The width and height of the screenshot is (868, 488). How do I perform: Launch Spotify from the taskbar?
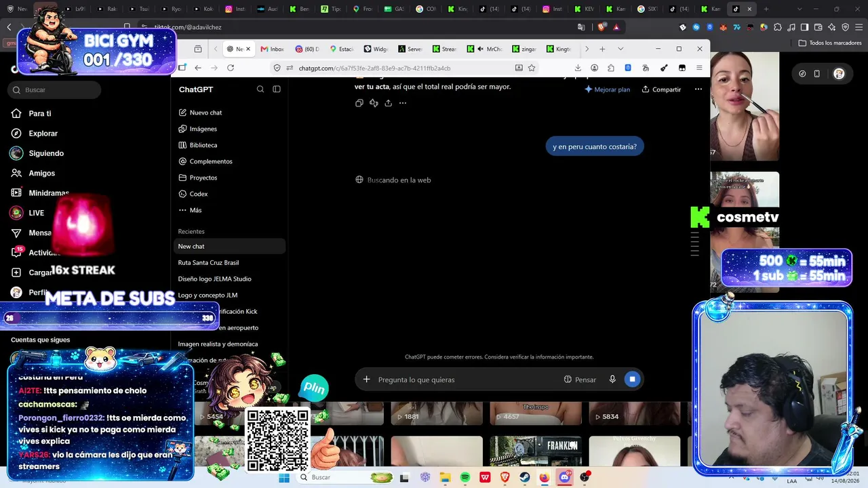[x=465, y=477]
